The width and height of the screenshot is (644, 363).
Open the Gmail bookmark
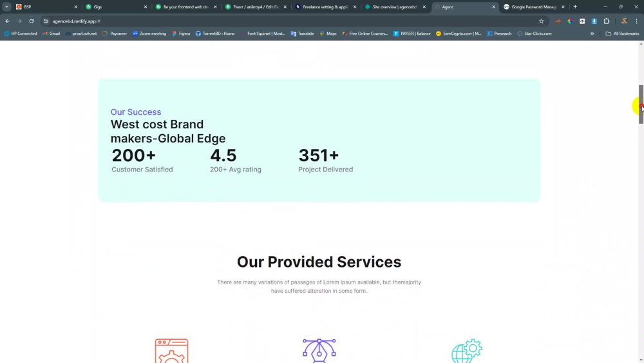pos(52,34)
